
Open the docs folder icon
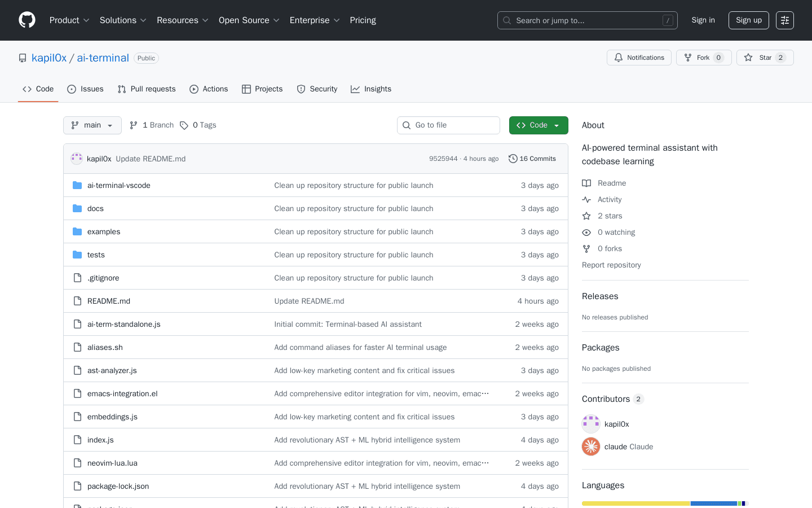[77, 208]
